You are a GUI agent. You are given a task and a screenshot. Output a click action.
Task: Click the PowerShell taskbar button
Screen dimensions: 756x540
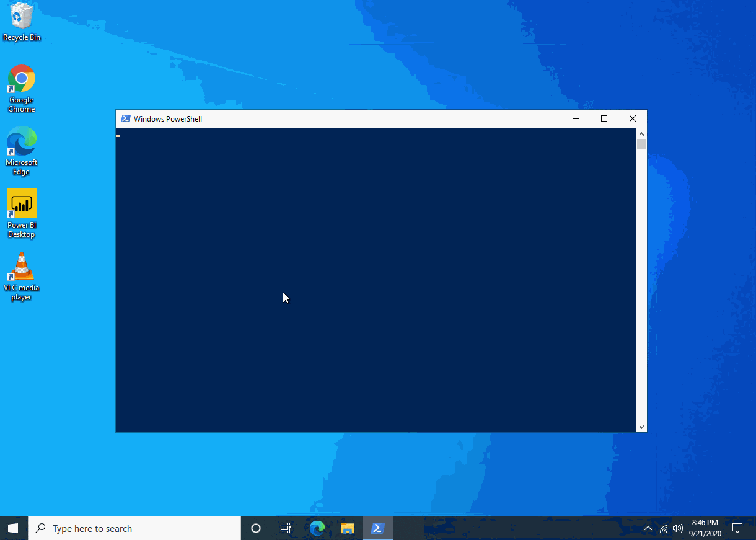click(x=377, y=528)
